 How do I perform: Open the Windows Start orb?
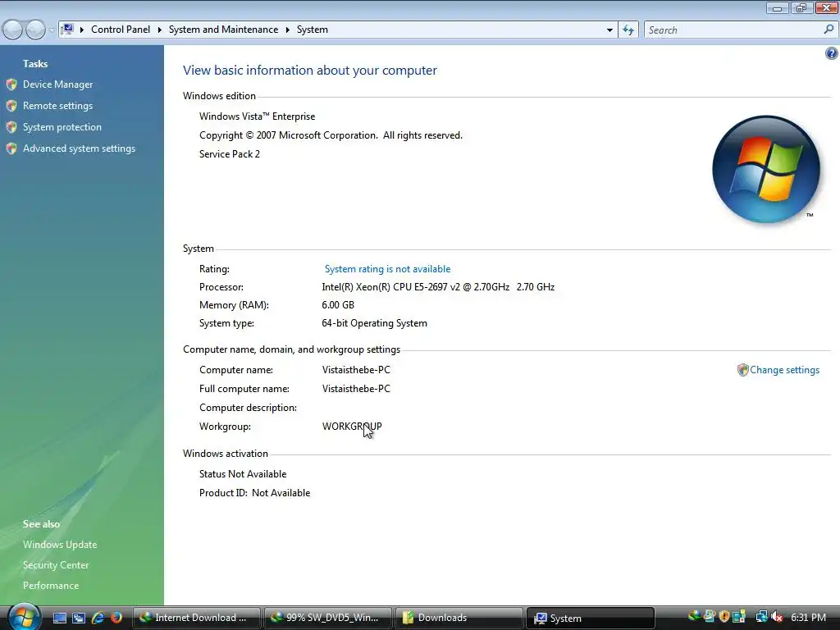pos(24,617)
